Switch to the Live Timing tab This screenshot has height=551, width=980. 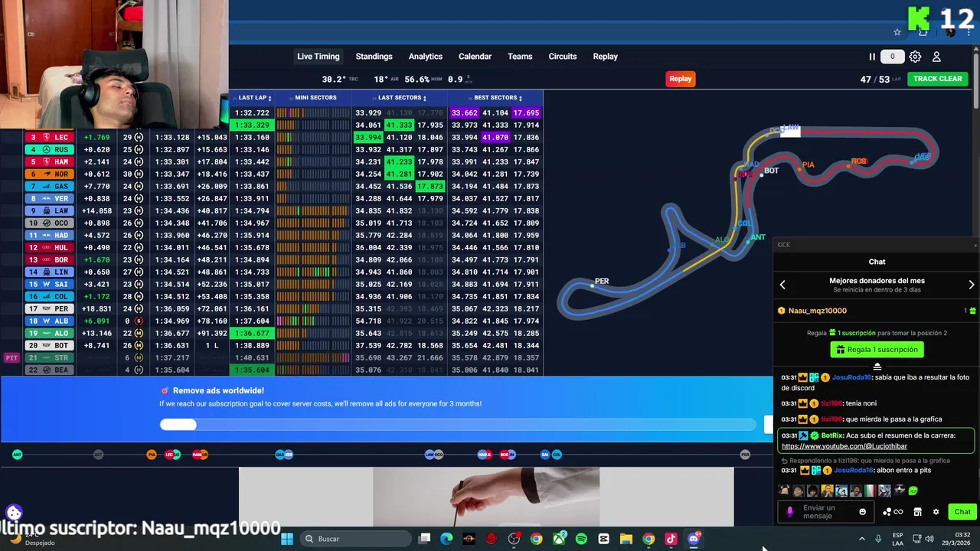tap(318, 57)
